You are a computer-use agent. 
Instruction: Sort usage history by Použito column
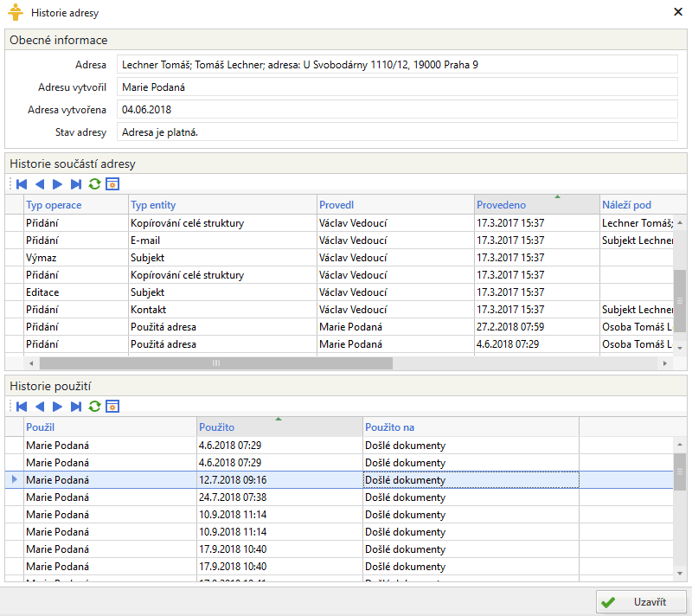tap(279, 427)
